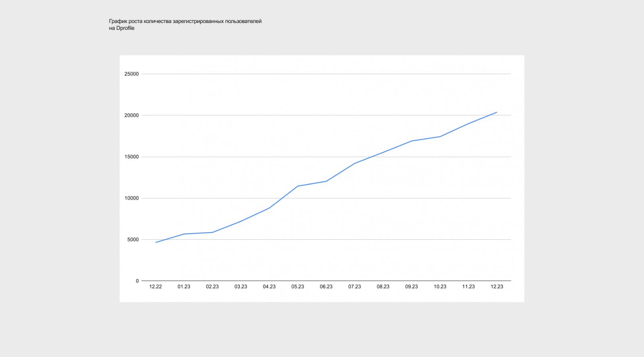
Task: Click the 5000 value on the y-axis
Action: 133,240
